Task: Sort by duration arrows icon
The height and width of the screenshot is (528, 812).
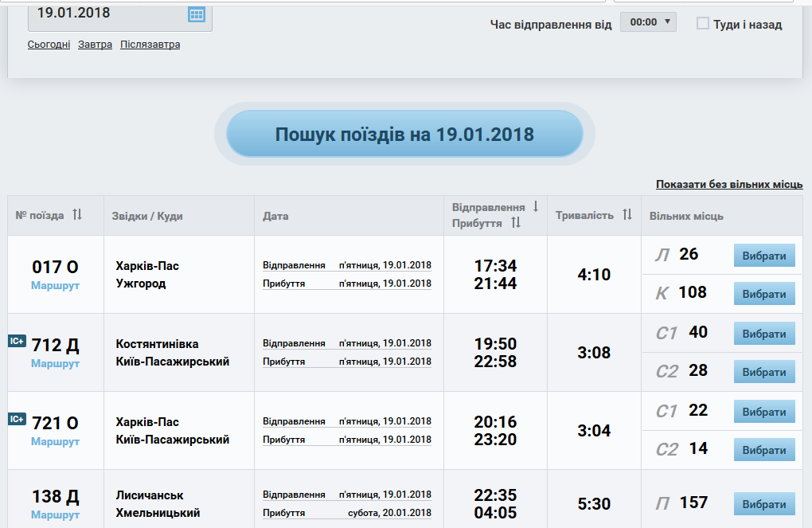Action: coord(627,215)
